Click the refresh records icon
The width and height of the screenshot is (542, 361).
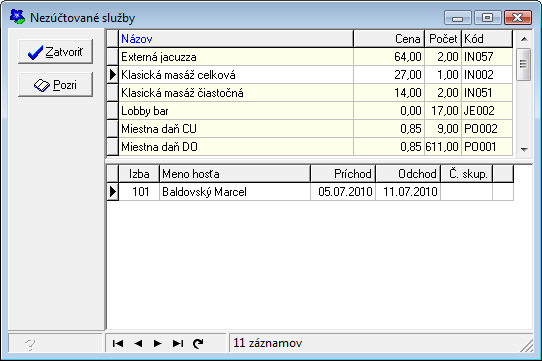tap(198, 343)
